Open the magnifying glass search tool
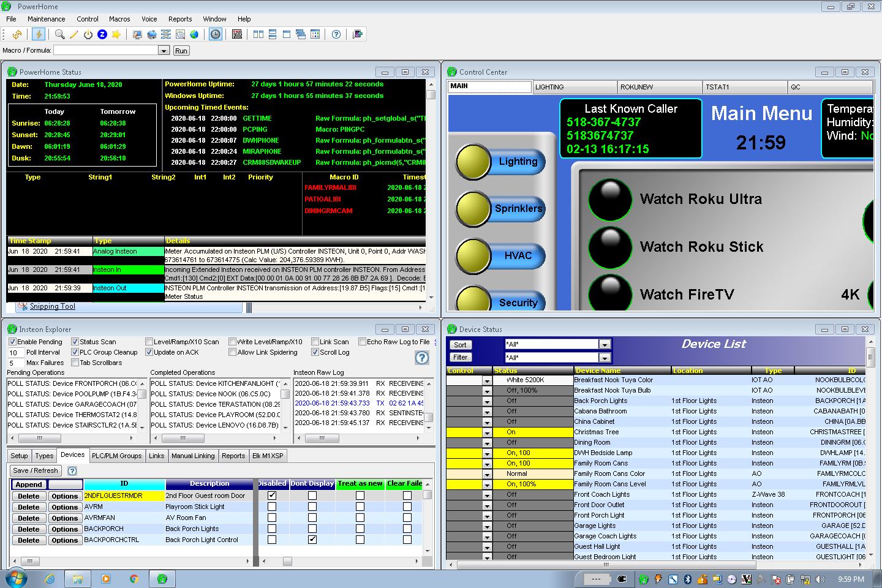The width and height of the screenshot is (882, 588). 59,34
